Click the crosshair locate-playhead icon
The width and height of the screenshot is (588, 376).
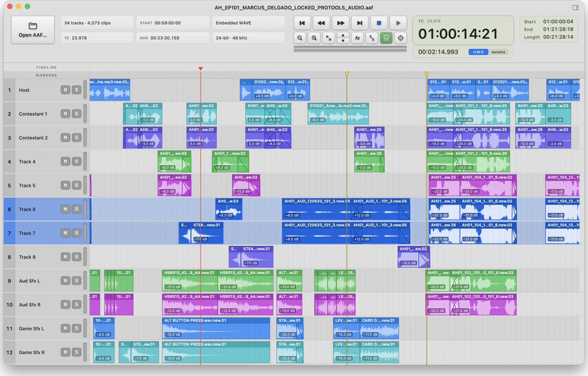point(401,38)
